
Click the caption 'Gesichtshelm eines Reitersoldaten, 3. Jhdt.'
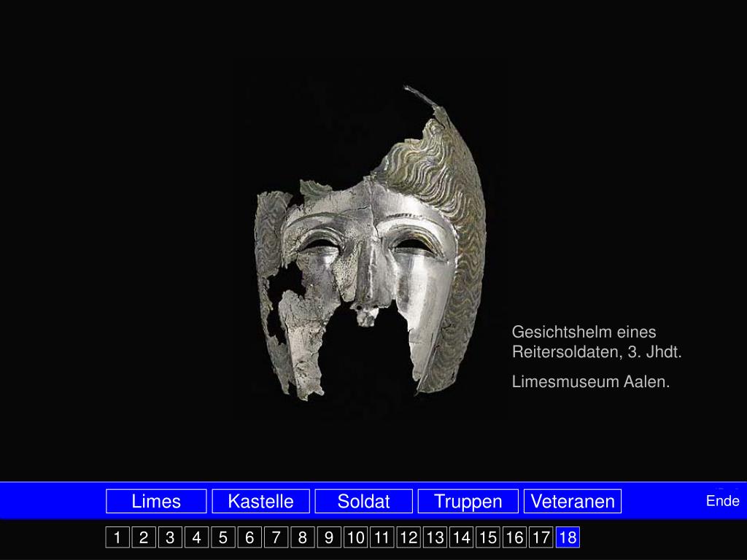(x=597, y=342)
